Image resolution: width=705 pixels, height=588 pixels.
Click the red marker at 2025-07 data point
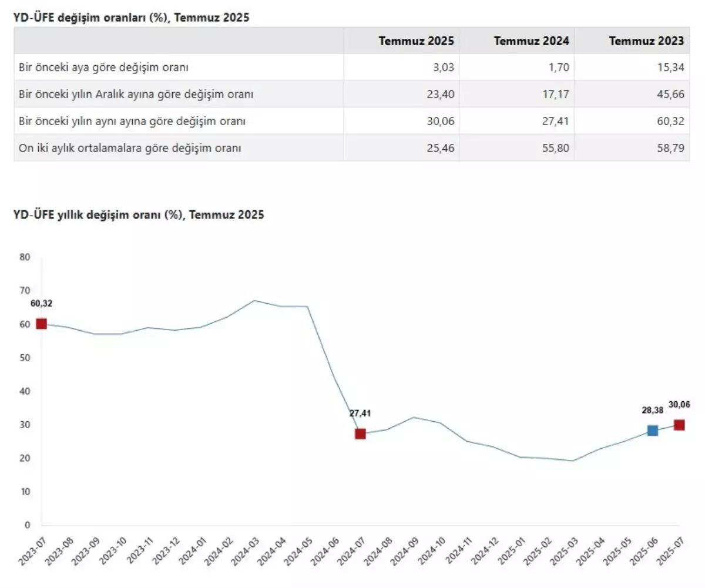coord(679,425)
